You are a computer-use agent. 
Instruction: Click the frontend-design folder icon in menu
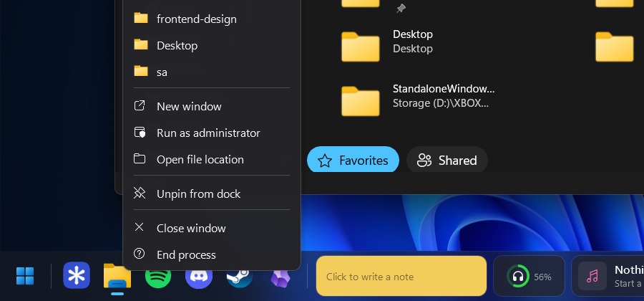pyautogui.click(x=141, y=18)
